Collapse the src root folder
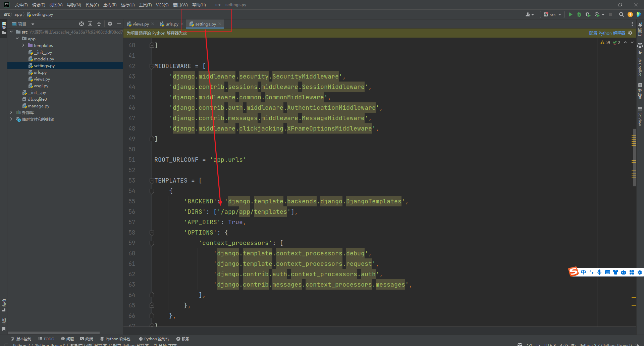The width and height of the screenshot is (644, 346). pos(11,32)
